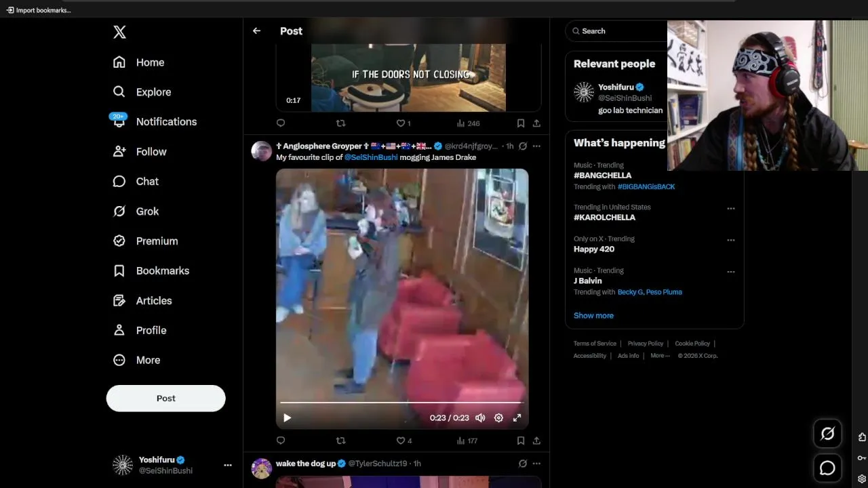Click the Premium badge icon

click(x=119, y=241)
